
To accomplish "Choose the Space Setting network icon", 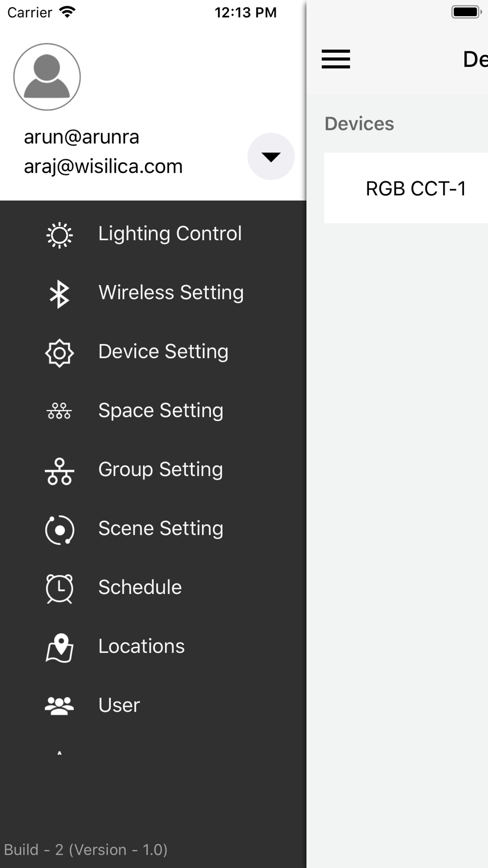I will [60, 411].
